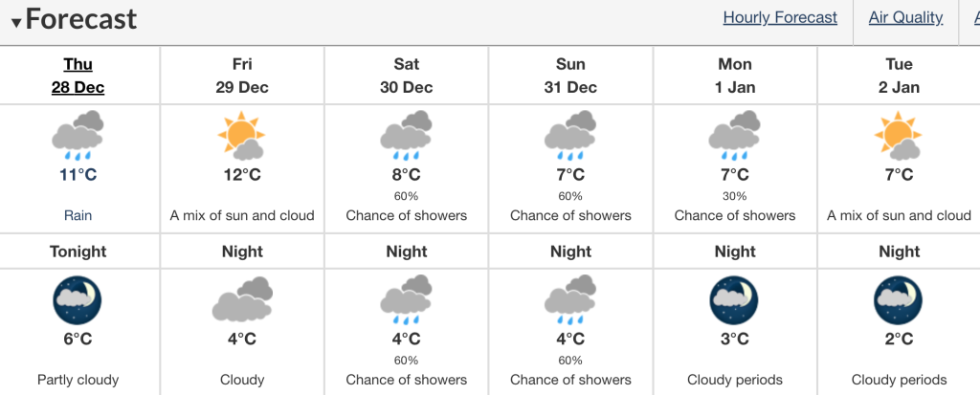Click Saturday night's showers icon
The image size is (980, 395).
(406, 300)
